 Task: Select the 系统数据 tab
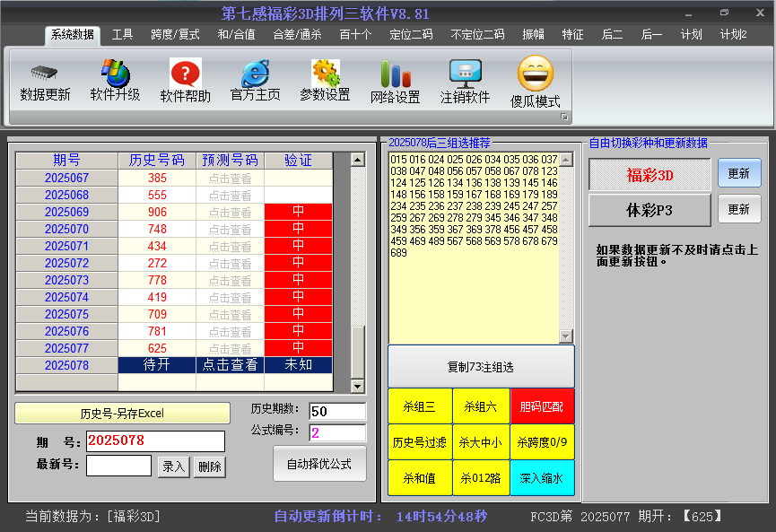(x=73, y=35)
